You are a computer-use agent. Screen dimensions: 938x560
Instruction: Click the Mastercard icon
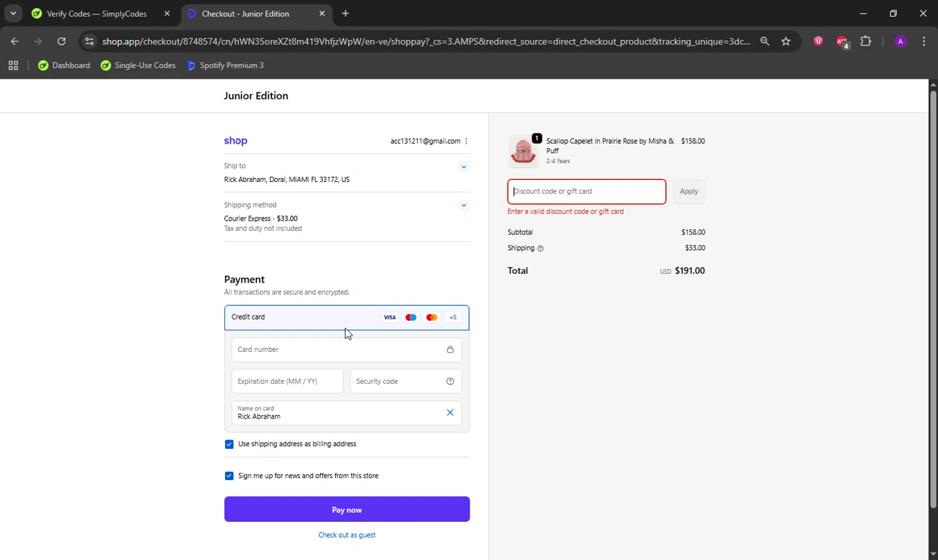[x=431, y=317]
